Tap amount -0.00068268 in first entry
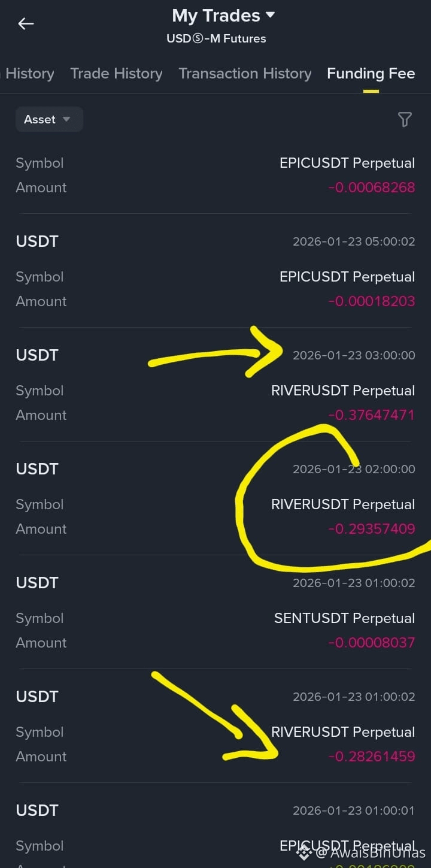This screenshot has width=431, height=868. (371, 187)
